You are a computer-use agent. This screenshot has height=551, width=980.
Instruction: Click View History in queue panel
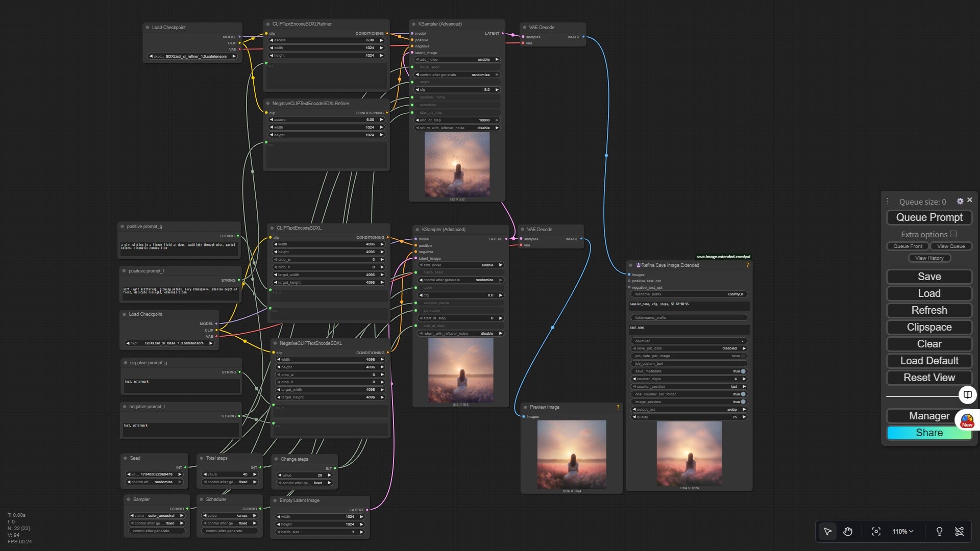coord(929,258)
